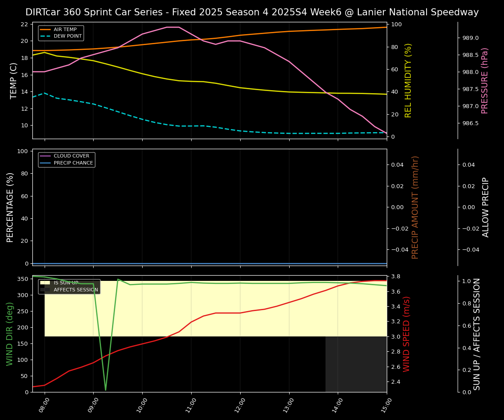Click the TEMP (C) axis label
This screenshot has width=504, height=420.
(14, 80)
